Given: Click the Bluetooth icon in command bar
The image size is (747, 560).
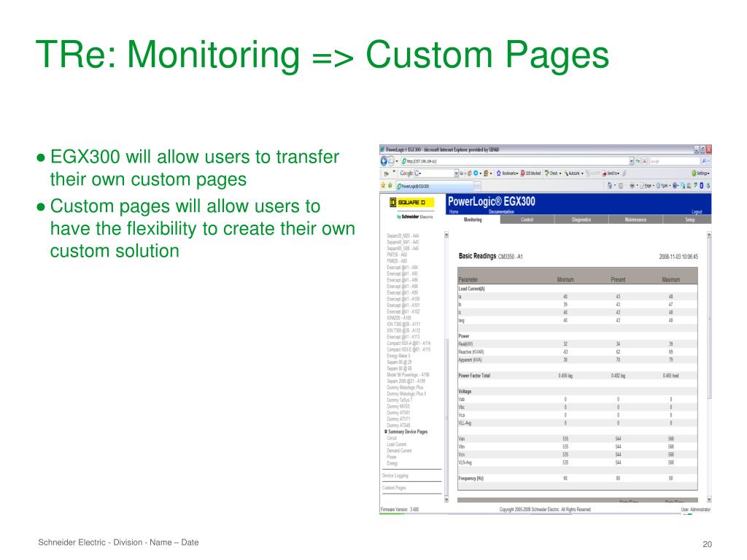Looking at the screenshot, I should coord(701,185).
